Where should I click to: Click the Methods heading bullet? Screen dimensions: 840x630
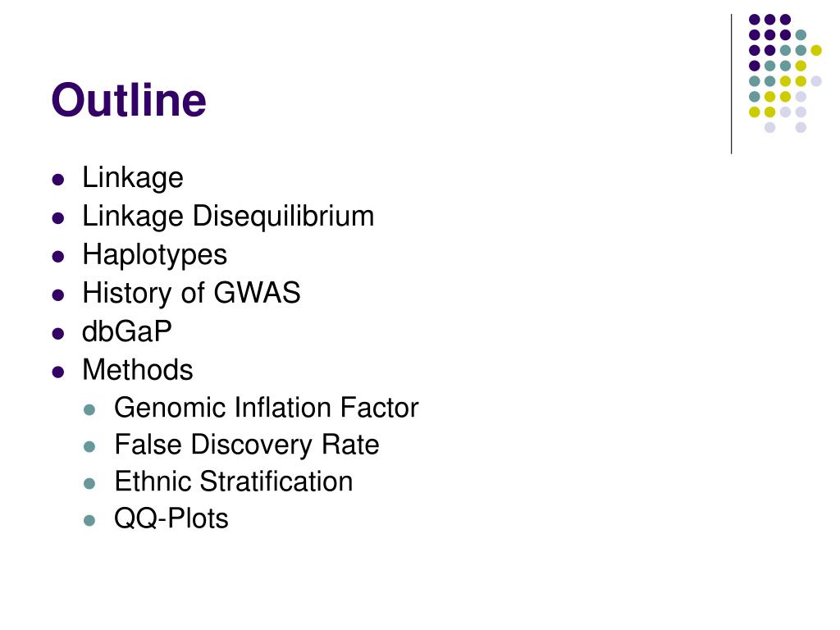pos(137,370)
